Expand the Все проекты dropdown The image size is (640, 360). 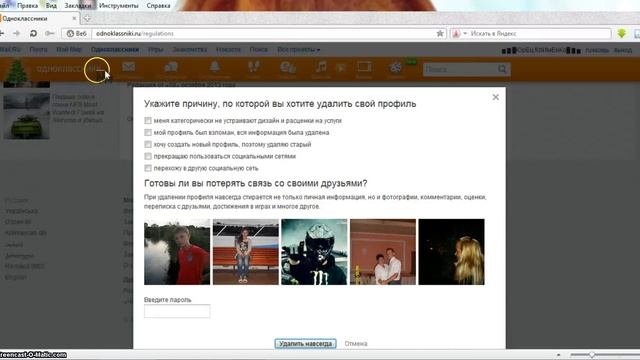coord(299,49)
